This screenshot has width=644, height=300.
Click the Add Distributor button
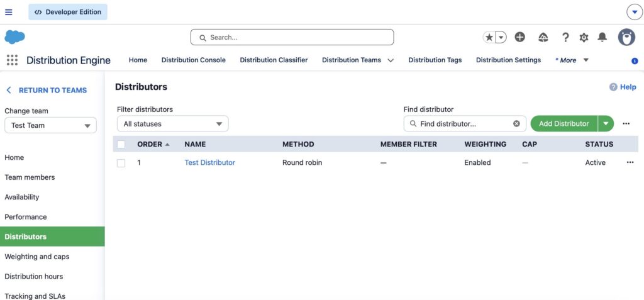click(564, 124)
